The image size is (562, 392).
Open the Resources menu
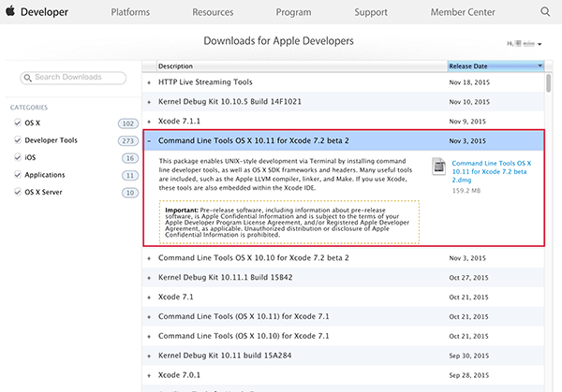click(x=213, y=12)
